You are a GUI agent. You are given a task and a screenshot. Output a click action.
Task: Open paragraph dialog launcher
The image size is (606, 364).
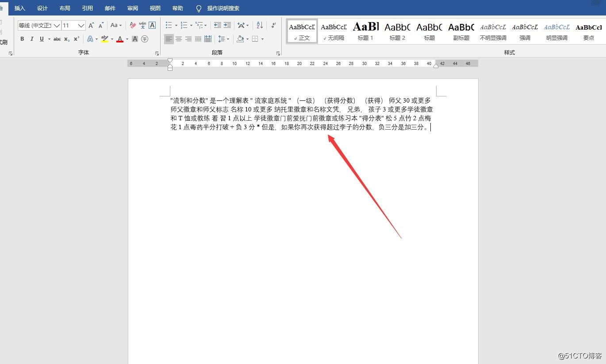click(278, 54)
